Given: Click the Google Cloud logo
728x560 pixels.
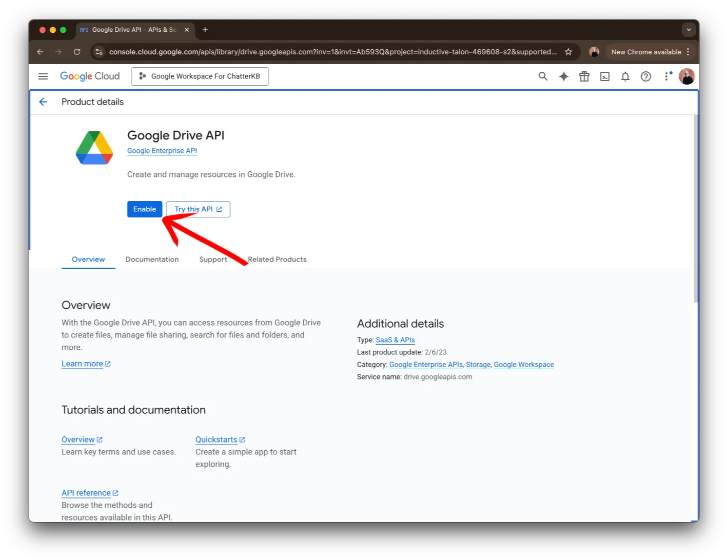Looking at the screenshot, I should [x=90, y=76].
